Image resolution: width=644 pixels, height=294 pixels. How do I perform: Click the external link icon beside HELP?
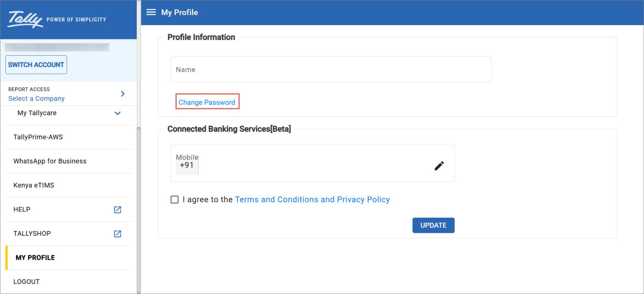point(117,209)
